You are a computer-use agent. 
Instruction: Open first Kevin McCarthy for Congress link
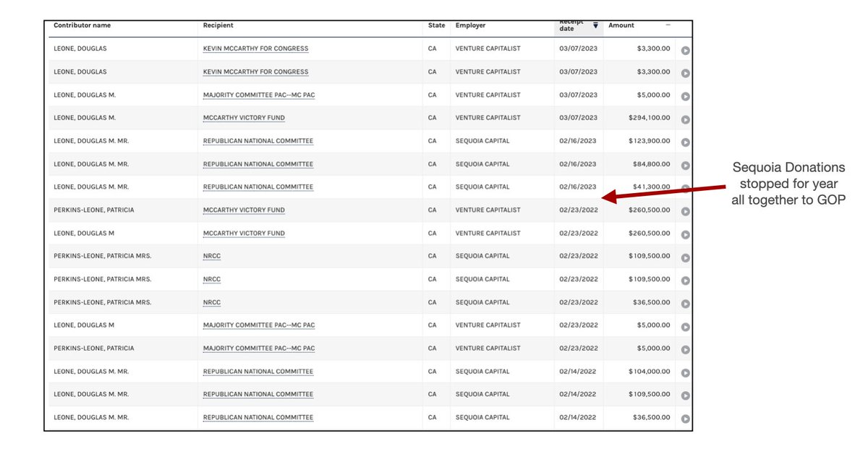(x=255, y=48)
